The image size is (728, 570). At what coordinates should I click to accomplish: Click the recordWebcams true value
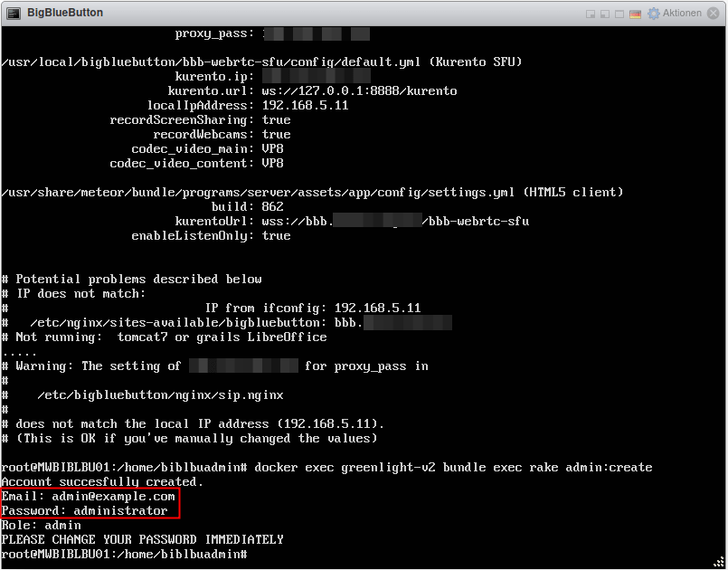[x=276, y=134]
